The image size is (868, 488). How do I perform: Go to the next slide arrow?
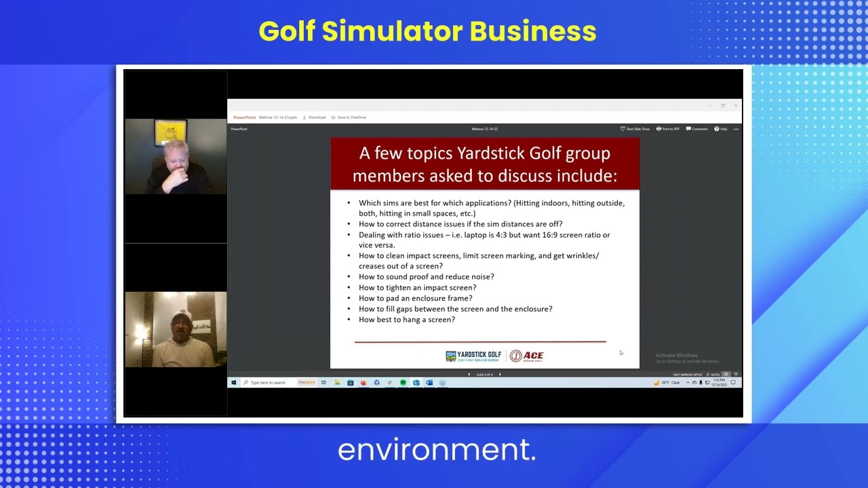500,374
